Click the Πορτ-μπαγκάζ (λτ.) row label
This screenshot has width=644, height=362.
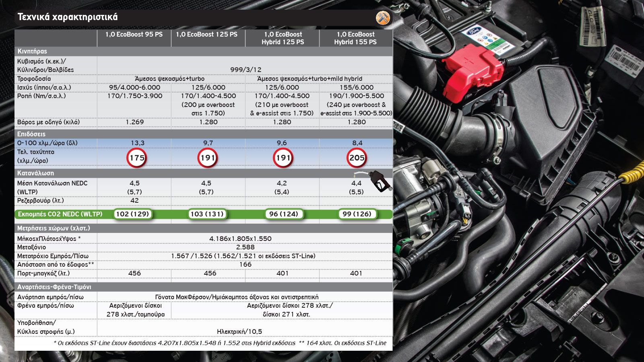[x=43, y=273]
